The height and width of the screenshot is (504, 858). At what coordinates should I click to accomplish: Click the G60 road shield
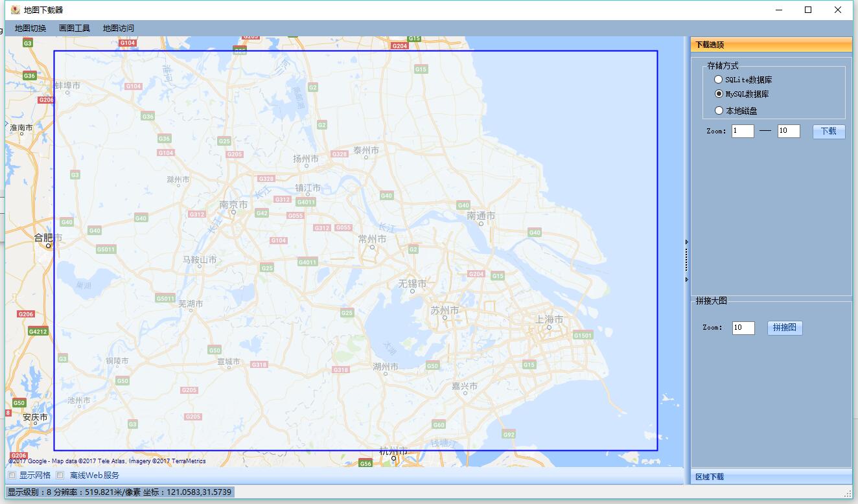439,425
